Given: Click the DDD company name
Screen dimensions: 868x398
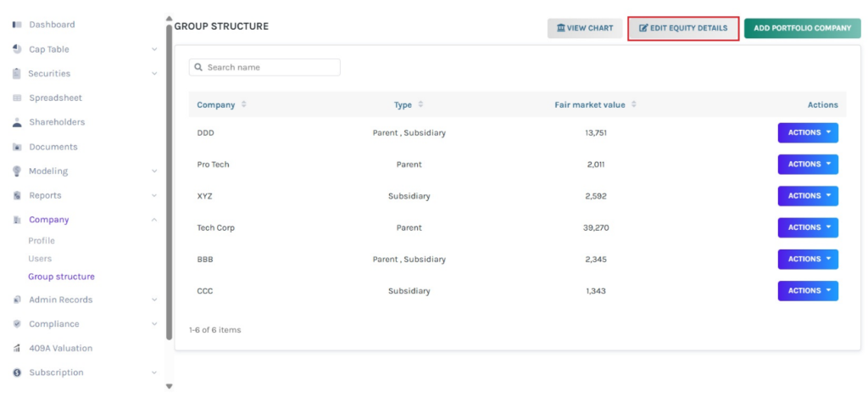Looking at the screenshot, I should (x=205, y=133).
